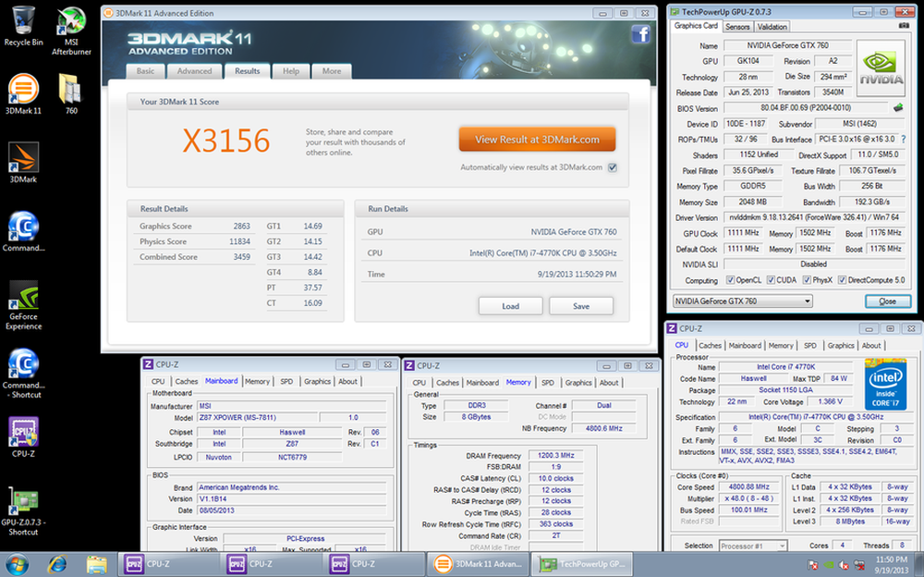Open SPD tab in CPU-Z window showing Mainboard

[x=287, y=382]
